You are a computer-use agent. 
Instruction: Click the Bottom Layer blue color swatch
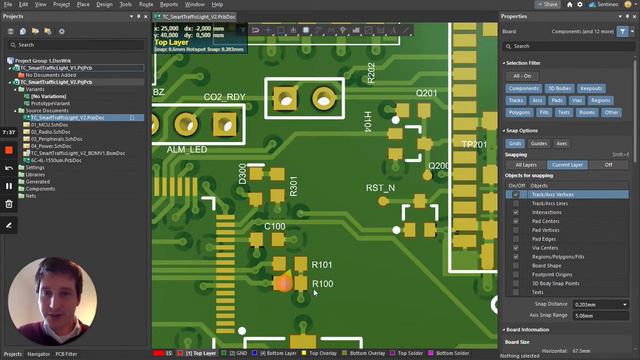tap(255, 353)
